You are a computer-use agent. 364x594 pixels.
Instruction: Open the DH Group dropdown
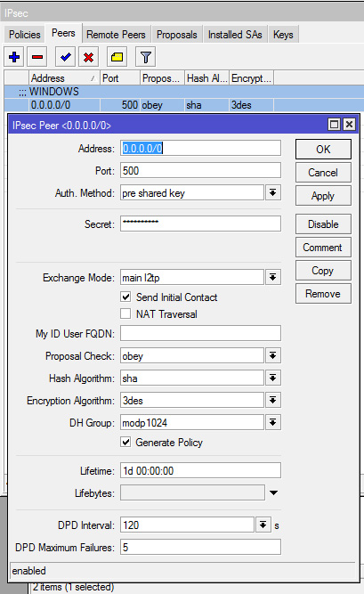coord(272,422)
